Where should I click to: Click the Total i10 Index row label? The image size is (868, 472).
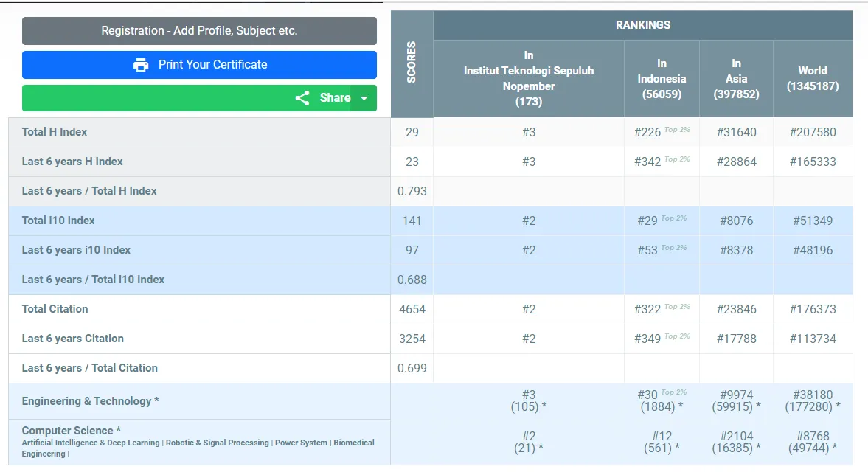tap(58, 221)
